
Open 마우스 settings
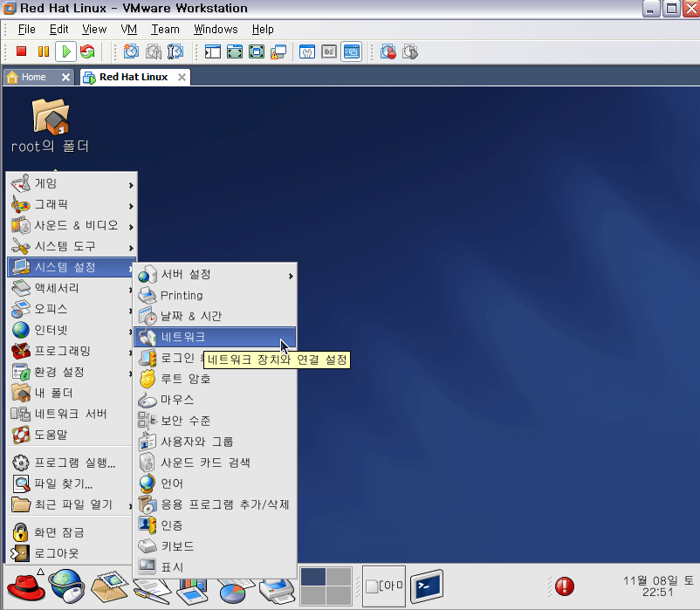(x=215, y=400)
